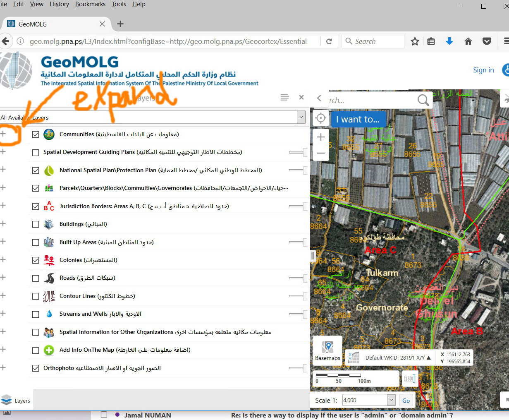
Task: Click the locate-me target icon on map
Action: point(320,118)
